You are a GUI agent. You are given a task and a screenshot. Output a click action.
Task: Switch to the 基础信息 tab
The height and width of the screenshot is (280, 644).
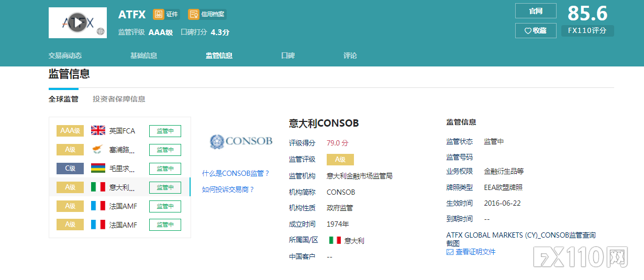point(143,55)
